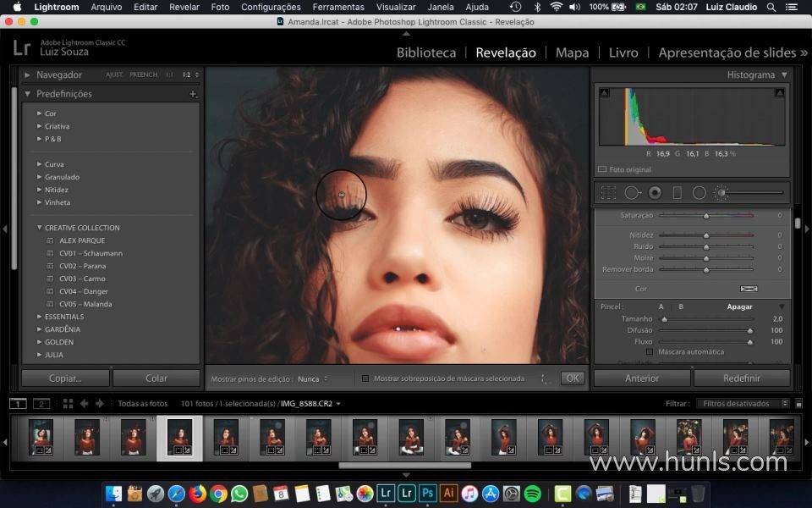Enable Máscara automática checkbox
The height and width of the screenshot is (508, 812).
(x=650, y=351)
